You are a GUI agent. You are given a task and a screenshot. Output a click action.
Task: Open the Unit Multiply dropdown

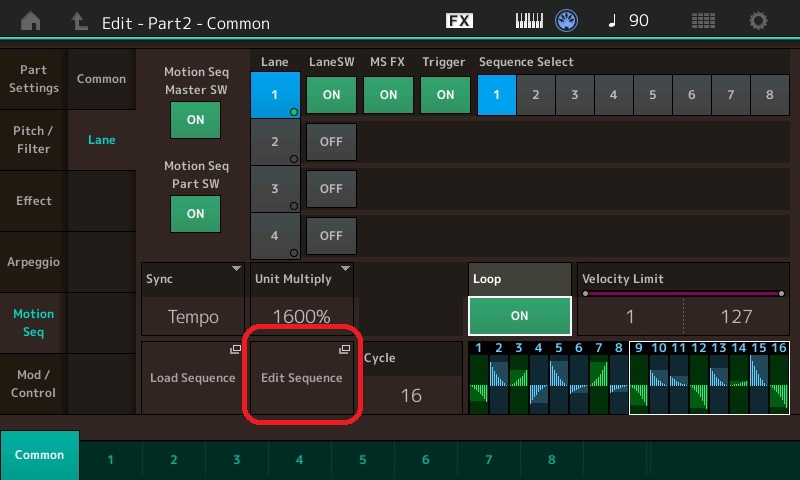point(301,301)
